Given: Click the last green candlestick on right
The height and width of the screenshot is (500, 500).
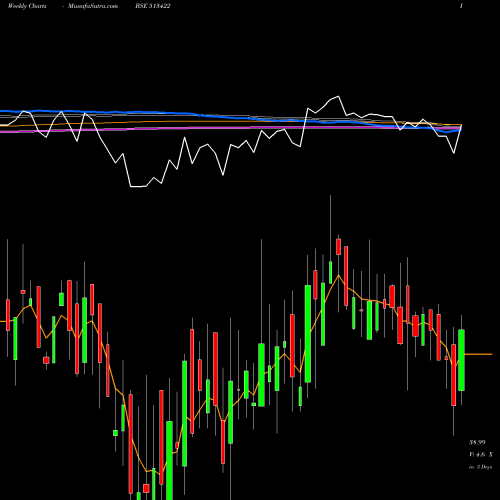Looking at the screenshot, I should (x=461, y=360).
